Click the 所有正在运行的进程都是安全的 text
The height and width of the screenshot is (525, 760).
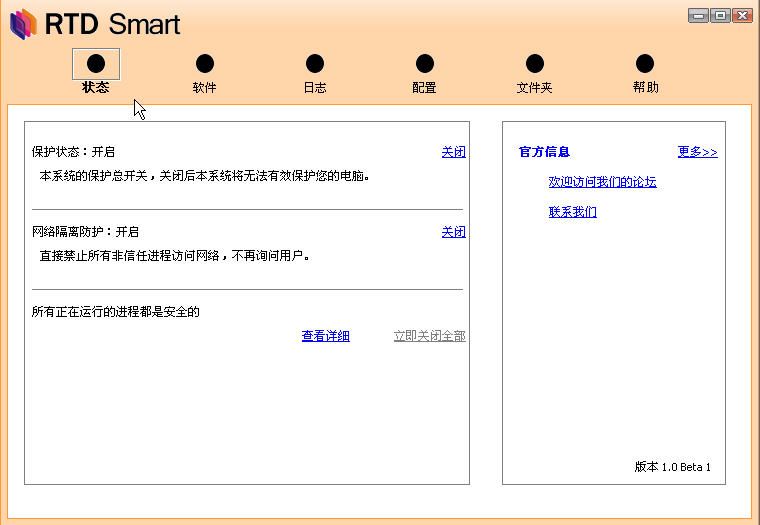116,312
